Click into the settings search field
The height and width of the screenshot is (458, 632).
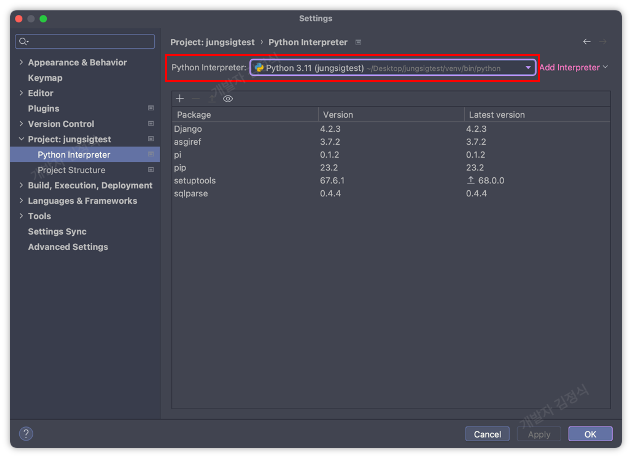pyautogui.click(x=85, y=41)
